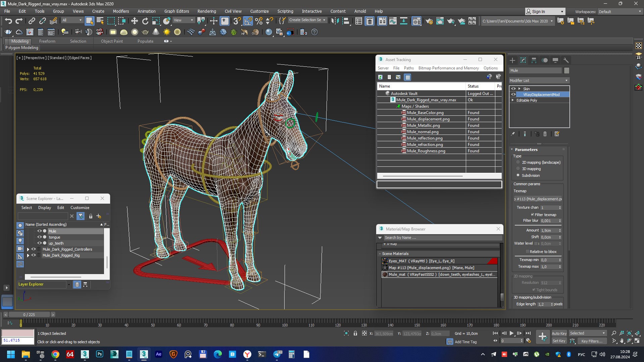Click Pin Stack icon under modifier stack
Image resolution: width=644 pixels, height=362 pixels.
coord(513,134)
